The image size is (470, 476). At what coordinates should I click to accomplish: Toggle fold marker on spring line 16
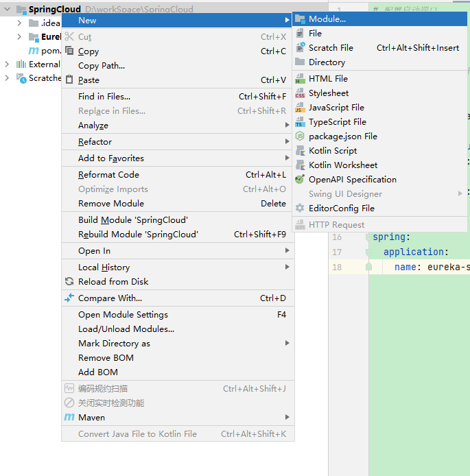[368, 237]
